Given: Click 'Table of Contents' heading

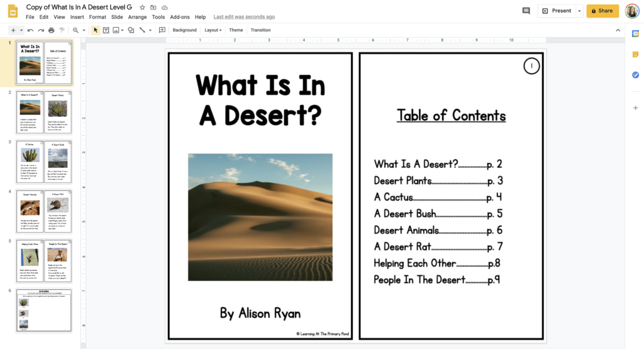Looking at the screenshot, I should 451,115.
